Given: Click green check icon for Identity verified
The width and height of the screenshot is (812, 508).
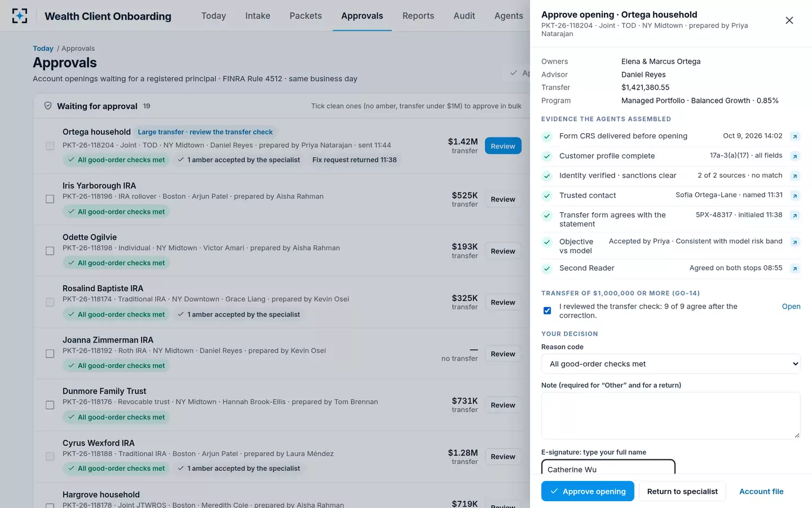Looking at the screenshot, I should (547, 176).
